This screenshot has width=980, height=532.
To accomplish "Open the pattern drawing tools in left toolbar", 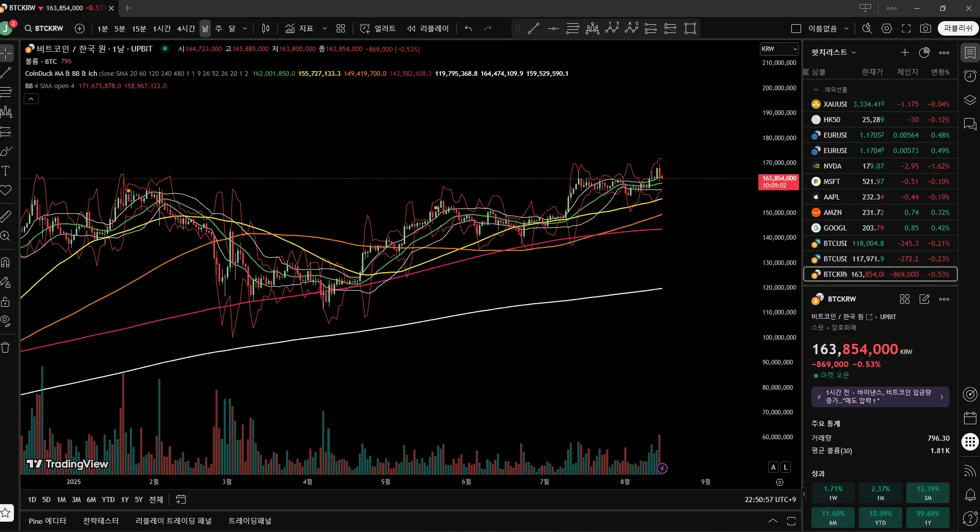I will point(6,112).
